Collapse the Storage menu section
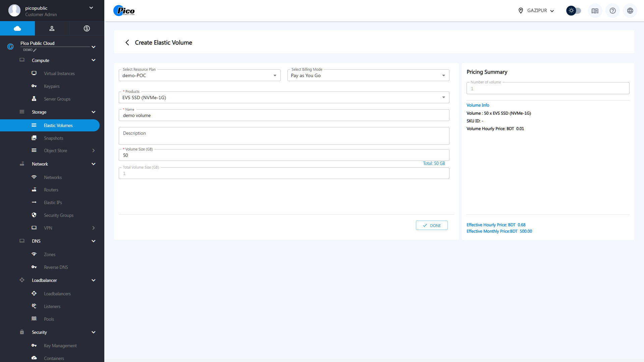Viewport: 644px width, 362px height. point(93,112)
